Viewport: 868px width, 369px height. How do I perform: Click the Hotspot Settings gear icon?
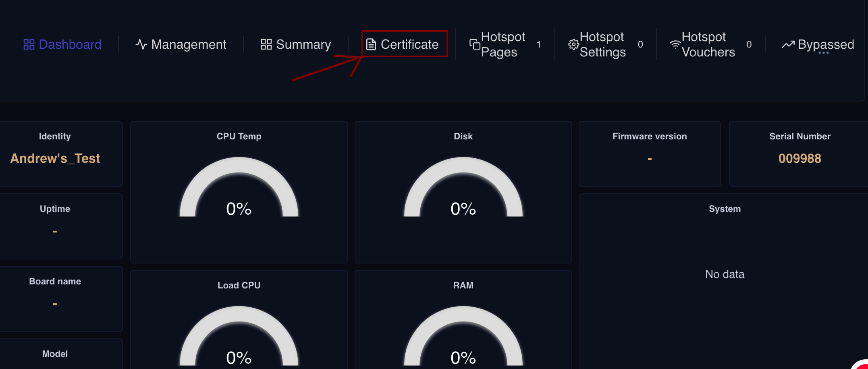573,44
